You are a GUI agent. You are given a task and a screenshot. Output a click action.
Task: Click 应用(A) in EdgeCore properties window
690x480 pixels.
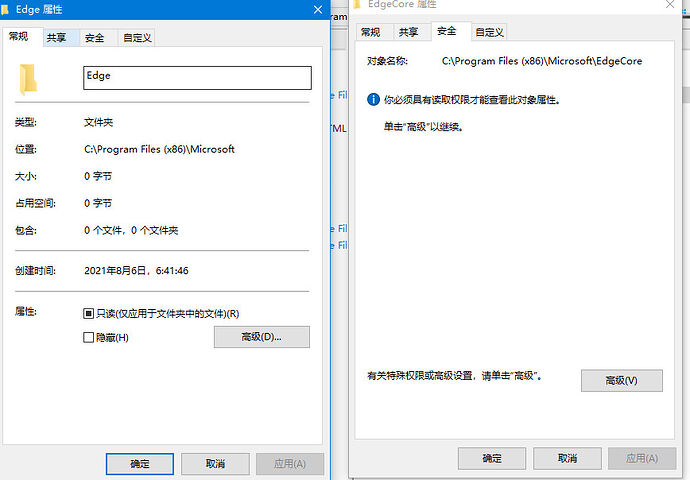642,458
